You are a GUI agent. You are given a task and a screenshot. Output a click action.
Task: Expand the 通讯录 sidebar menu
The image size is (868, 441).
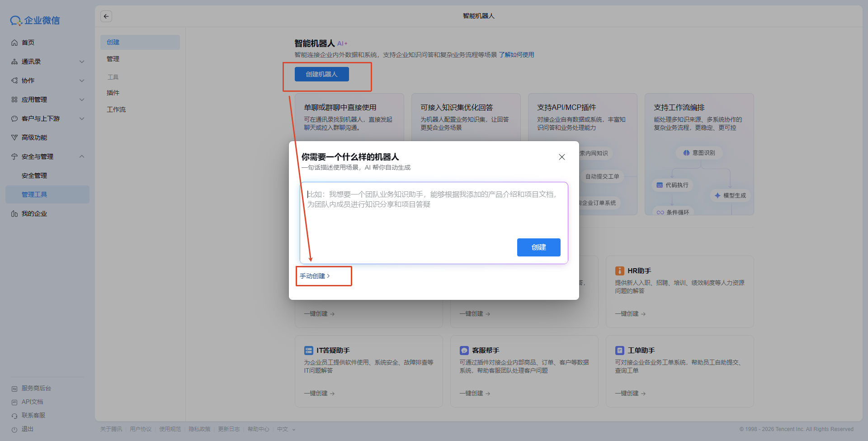pyautogui.click(x=82, y=62)
